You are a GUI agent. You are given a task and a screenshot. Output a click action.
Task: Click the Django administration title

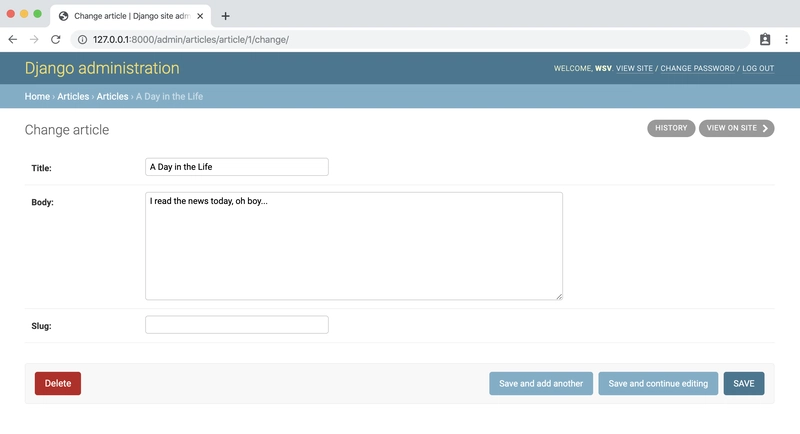tap(102, 68)
